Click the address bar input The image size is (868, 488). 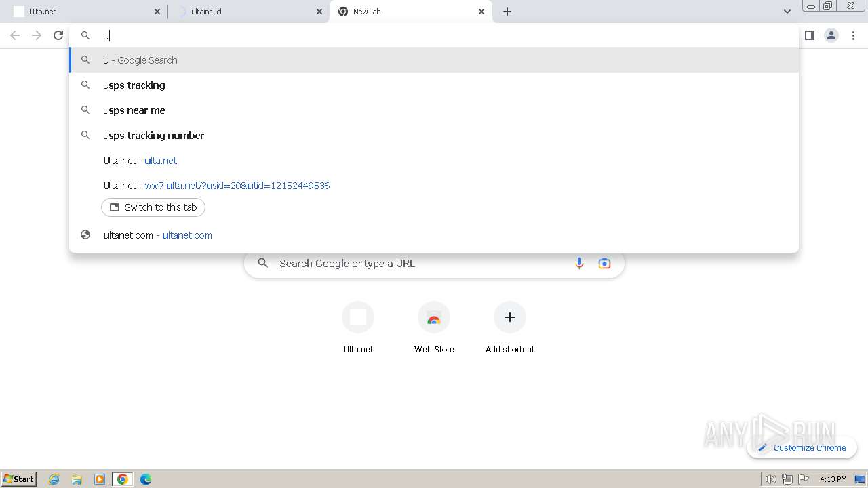pyautogui.click(x=434, y=35)
